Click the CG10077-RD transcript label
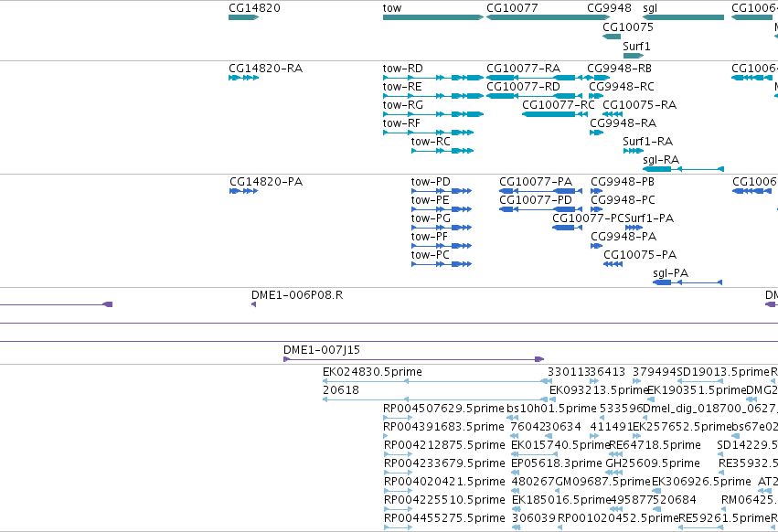This screenshot has height=532, width=778. (x=523, y=86)
